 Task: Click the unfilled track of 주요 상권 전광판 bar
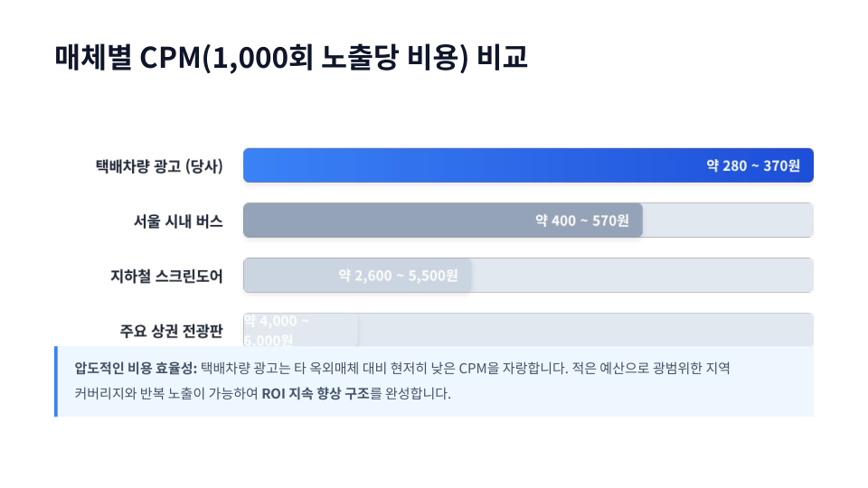[x=588, y=330]
